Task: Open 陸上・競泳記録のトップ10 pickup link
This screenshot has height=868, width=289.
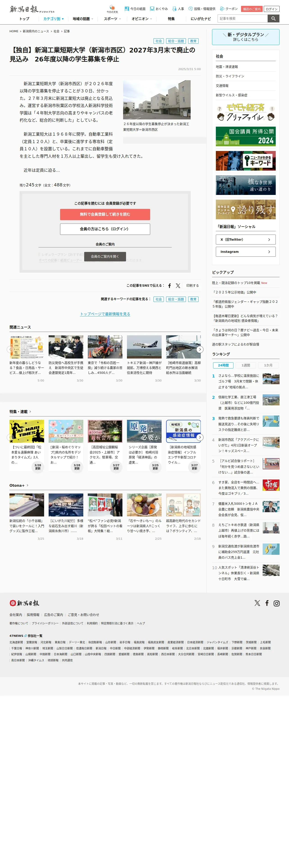Action: click(x=236, y=283)
